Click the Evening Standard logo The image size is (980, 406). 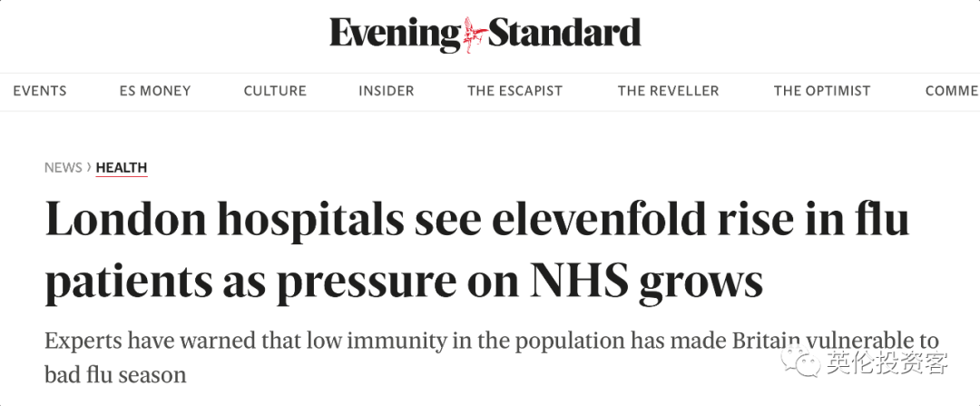(485, 35)
